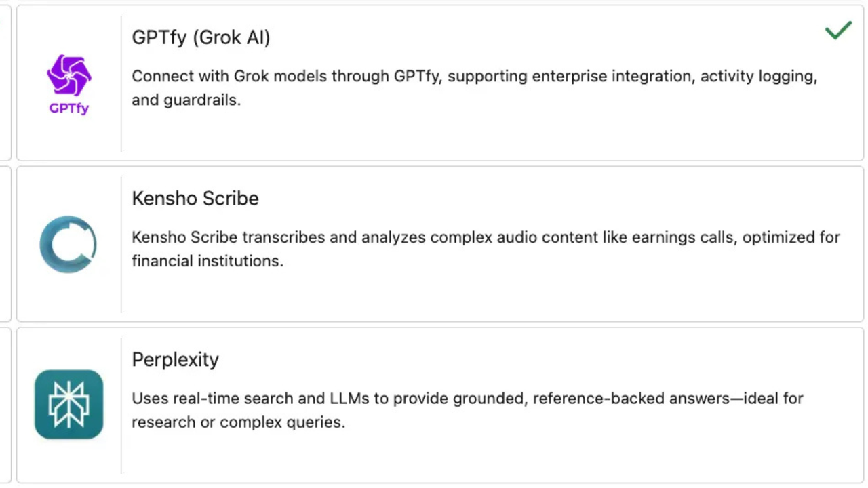Select the GPTfy (Grok AI) integration icon area
The image size is (868, 488).
coord(68,81)
